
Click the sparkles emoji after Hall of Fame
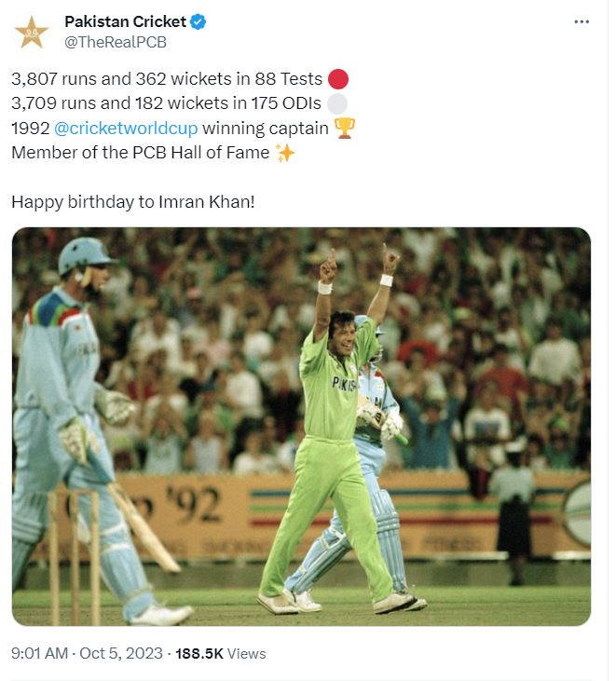pyautogui.click(x=285, y=153)
